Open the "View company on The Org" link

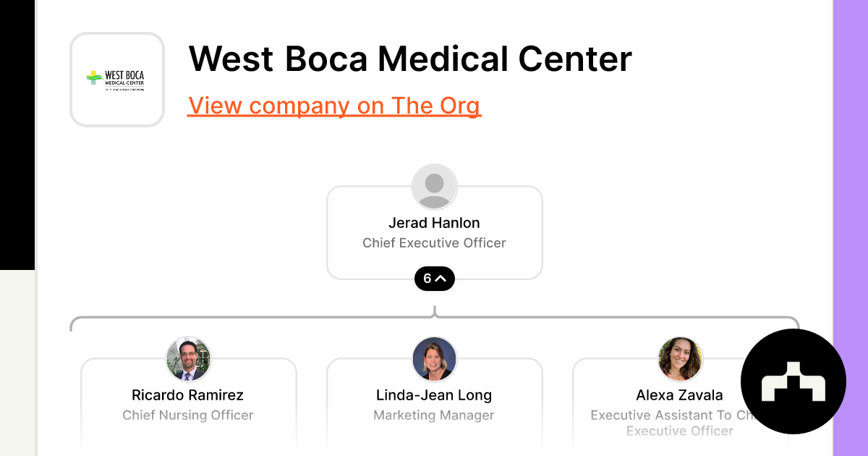point(334,106)
